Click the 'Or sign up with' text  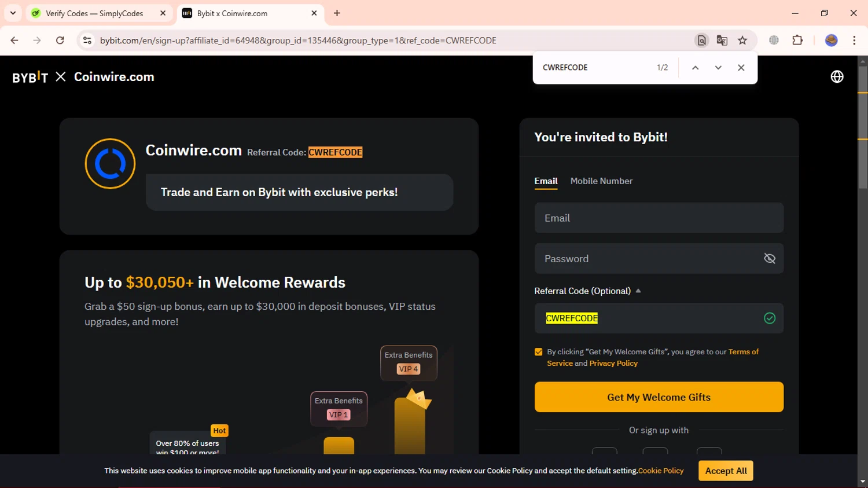pos(659,430)
